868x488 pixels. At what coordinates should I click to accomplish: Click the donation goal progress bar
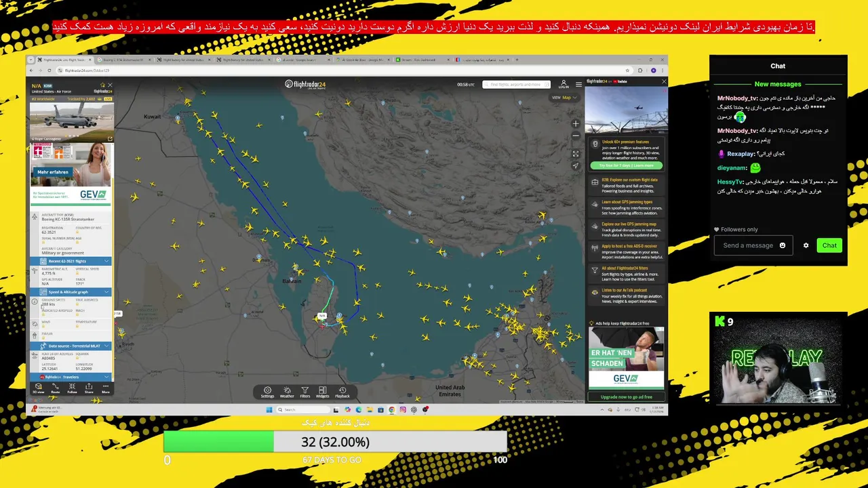tap(335, 442)
